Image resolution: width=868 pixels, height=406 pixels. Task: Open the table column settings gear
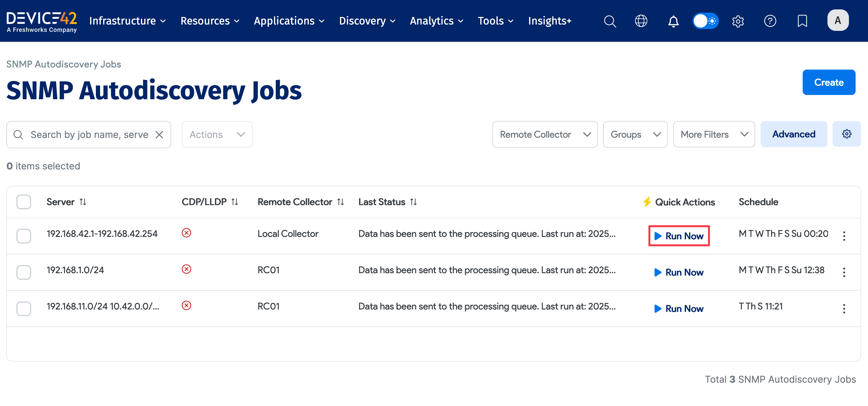[847, 134]
